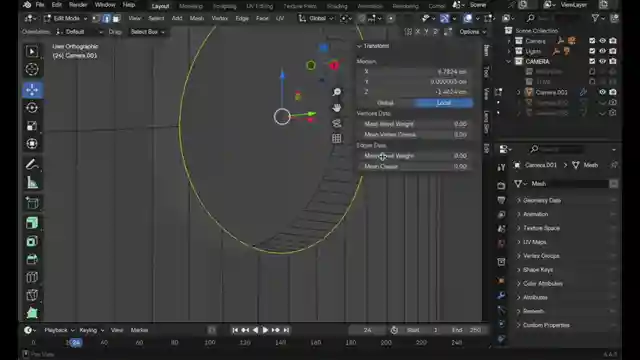Viewport: 640px width, 360px height.
Task: Play the animation
Action: pyautogui.click(x=265, y=330)
